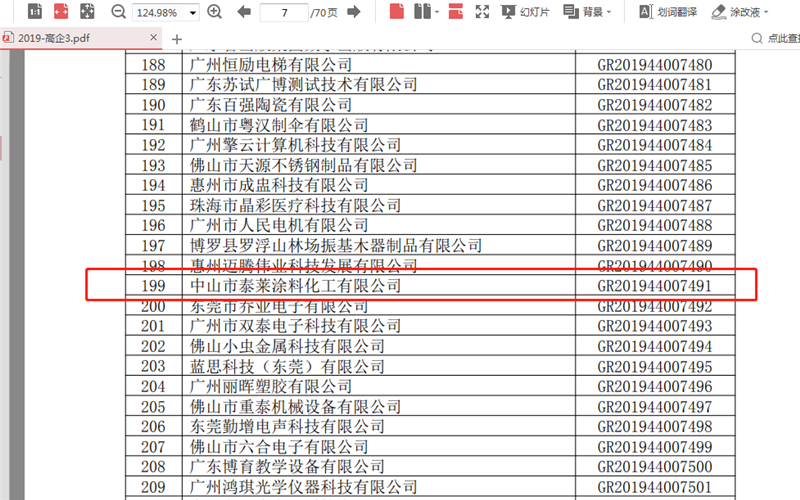This screenshot has height=500, width=800.
Task: Switch to the 2019-高企3.pdf tab
Action: point(54,38)
